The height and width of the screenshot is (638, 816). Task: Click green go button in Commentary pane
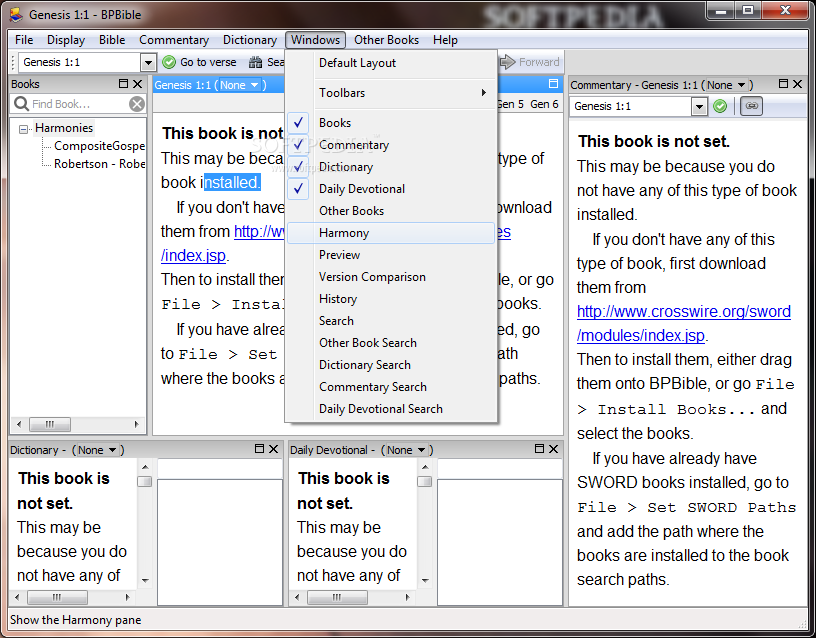[x=720, y=106]
